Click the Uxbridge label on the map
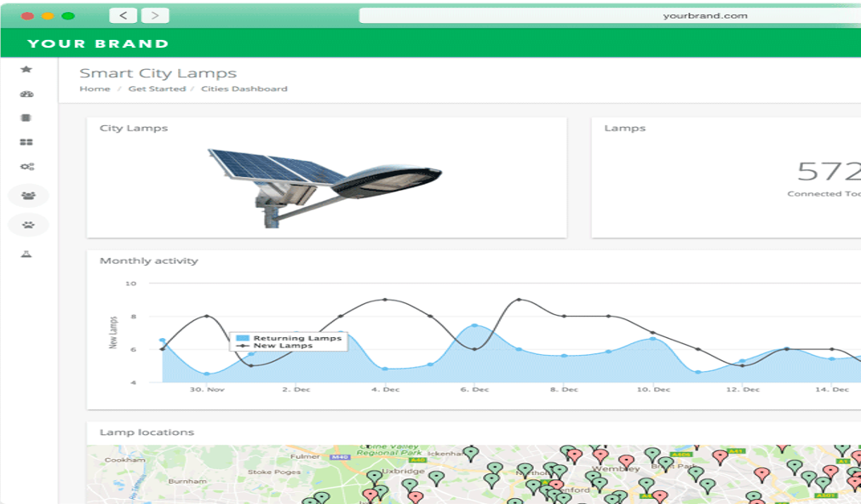 403,471
